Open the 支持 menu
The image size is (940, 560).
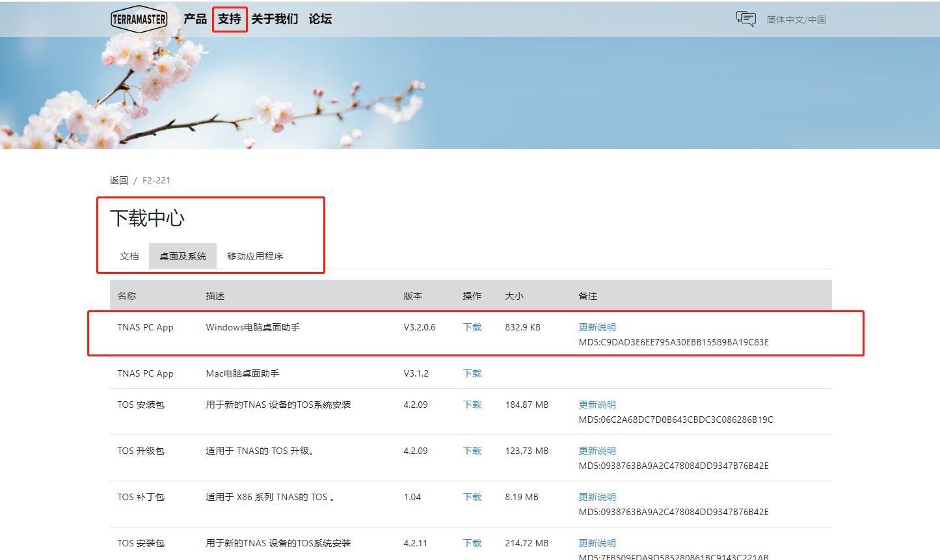point(229,19)
